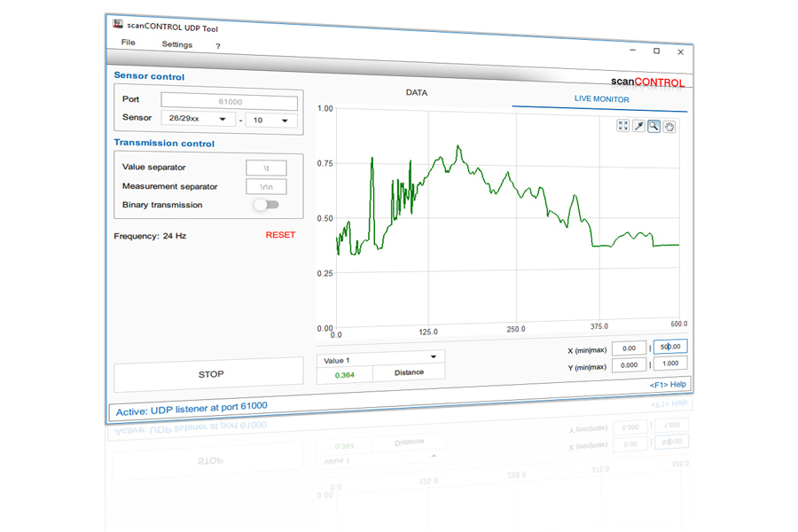
Task: Click the scanCONTROL app icon in title bar
Action: coord(118,25)
